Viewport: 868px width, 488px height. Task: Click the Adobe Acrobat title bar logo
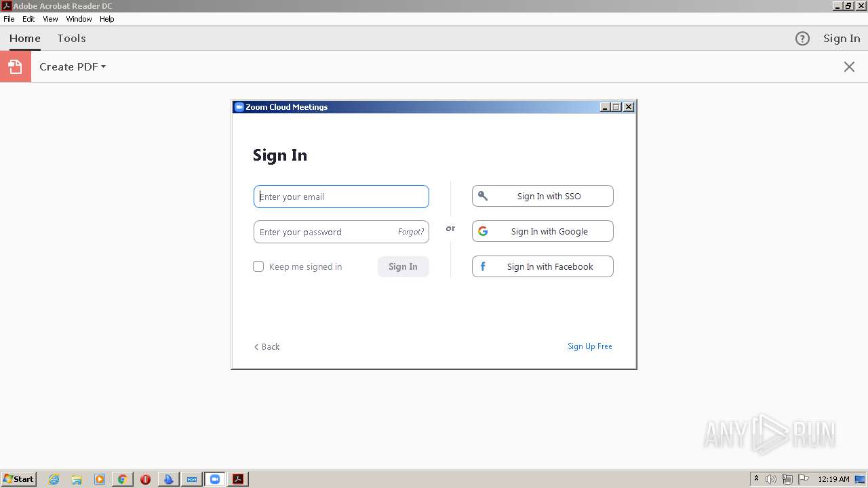click(x=7, y=5)
